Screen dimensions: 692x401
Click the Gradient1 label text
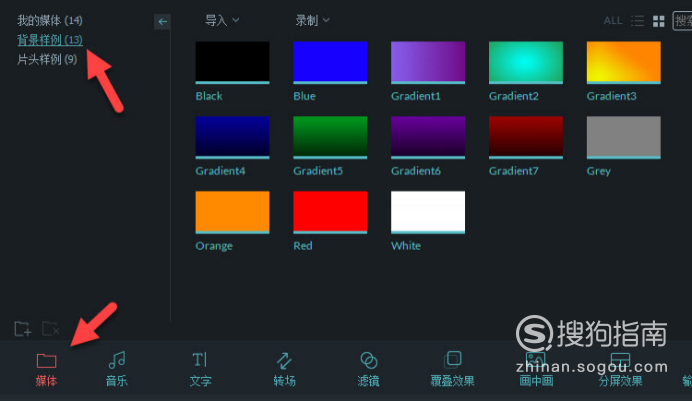point(416,96)
